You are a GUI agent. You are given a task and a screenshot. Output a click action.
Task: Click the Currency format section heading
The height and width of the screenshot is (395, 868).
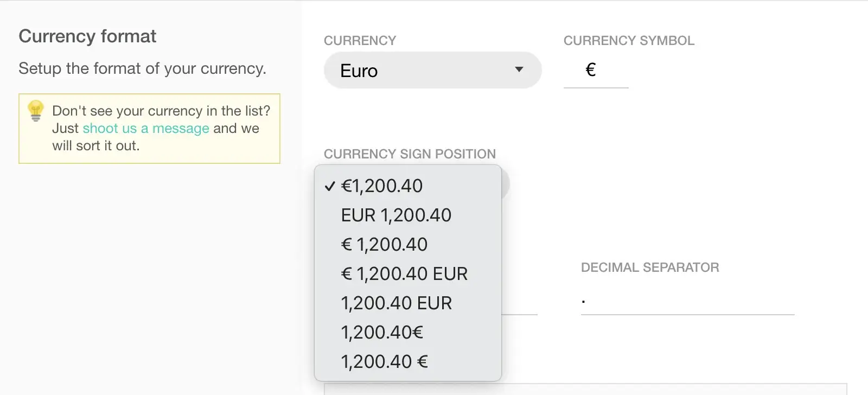pyautogui.click(x=87, y=36)
